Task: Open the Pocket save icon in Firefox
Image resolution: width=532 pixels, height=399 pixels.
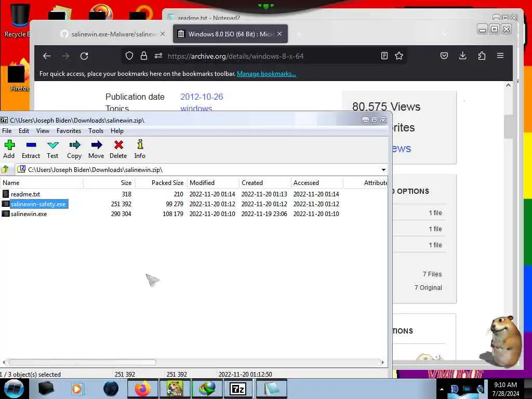Action: (x=444, y=56)
